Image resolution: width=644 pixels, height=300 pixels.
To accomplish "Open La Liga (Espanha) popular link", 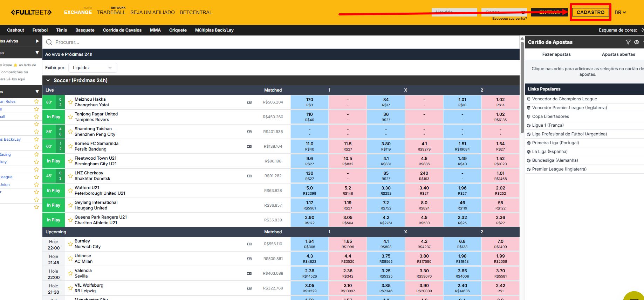I will 550,152.
